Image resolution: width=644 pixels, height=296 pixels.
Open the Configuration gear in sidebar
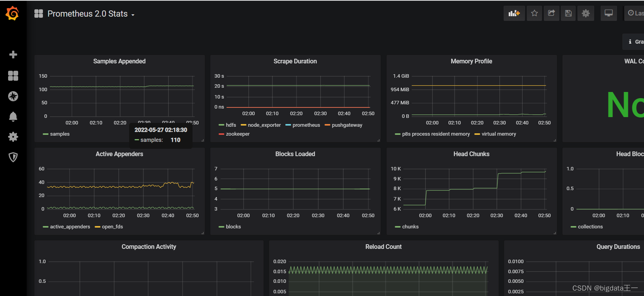(x=13, y=137)
